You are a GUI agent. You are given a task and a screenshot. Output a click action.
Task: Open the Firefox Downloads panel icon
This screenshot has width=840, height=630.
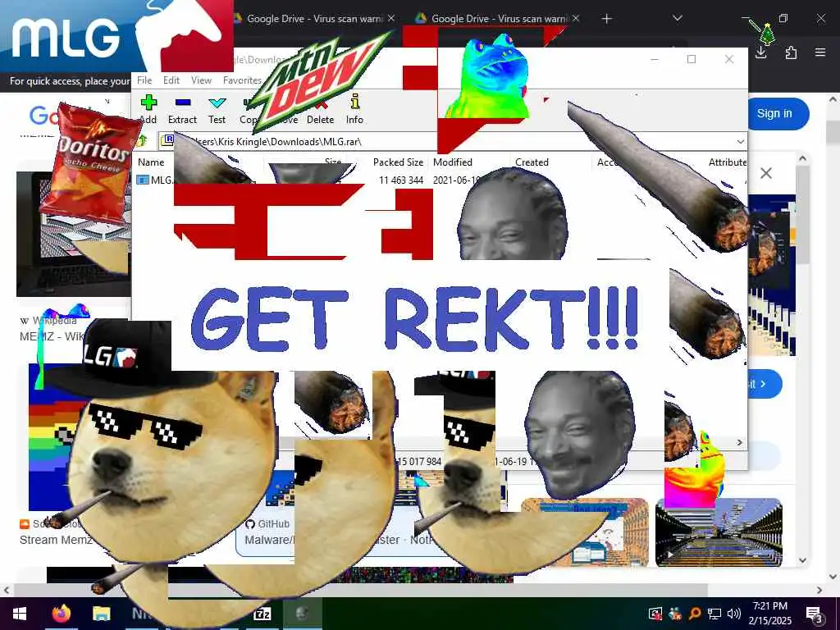point(760,52)
